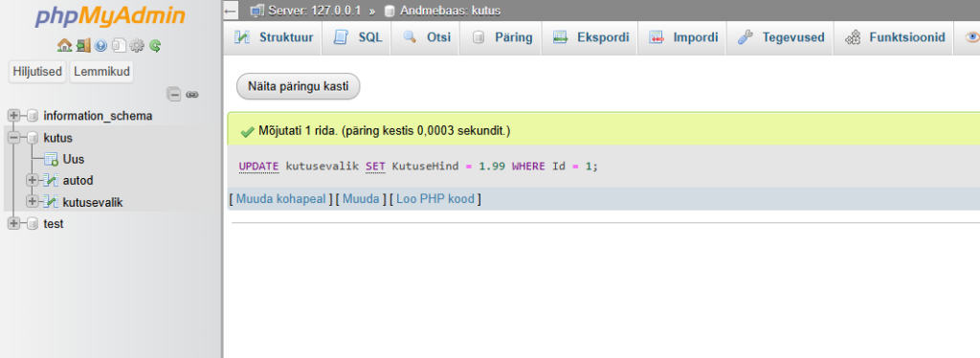Click the Muuda link below the query
Screen dimensions: 980x358
click(x=361, y=199)
